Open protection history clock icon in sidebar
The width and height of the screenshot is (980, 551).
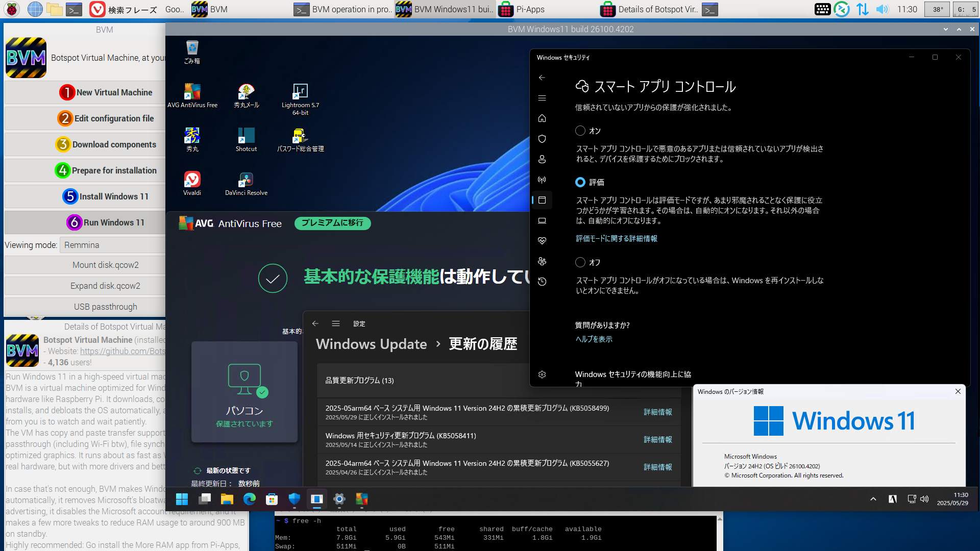point(542,282)
